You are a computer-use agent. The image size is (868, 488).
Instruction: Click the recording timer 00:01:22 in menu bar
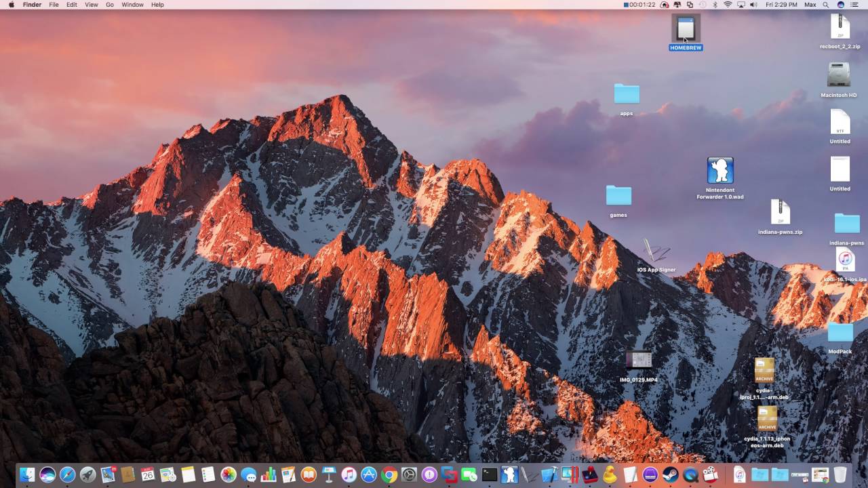coord(639,5)
